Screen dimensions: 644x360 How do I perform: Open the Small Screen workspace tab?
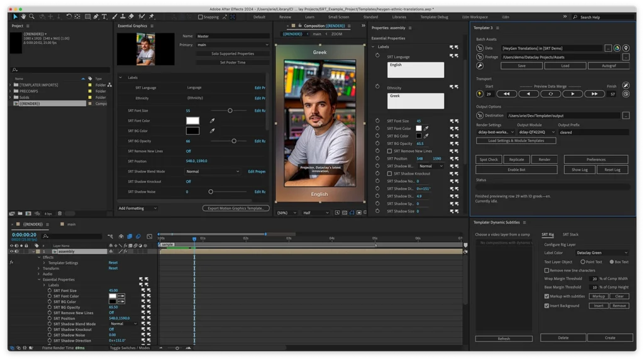pos(338,17)
